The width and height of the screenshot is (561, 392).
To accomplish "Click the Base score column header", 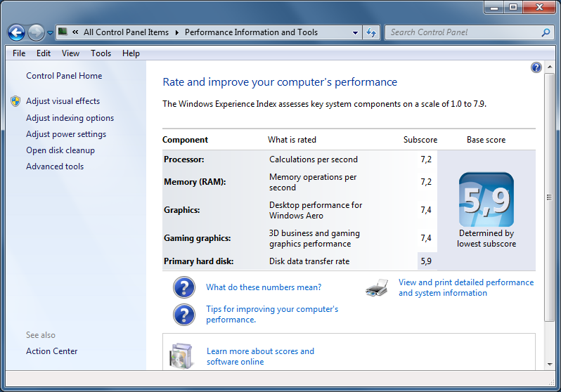I will click(x=486, y=140).
